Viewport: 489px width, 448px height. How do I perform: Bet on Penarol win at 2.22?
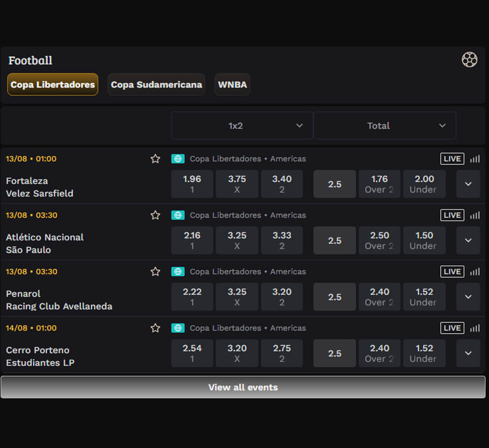point(192,297)
